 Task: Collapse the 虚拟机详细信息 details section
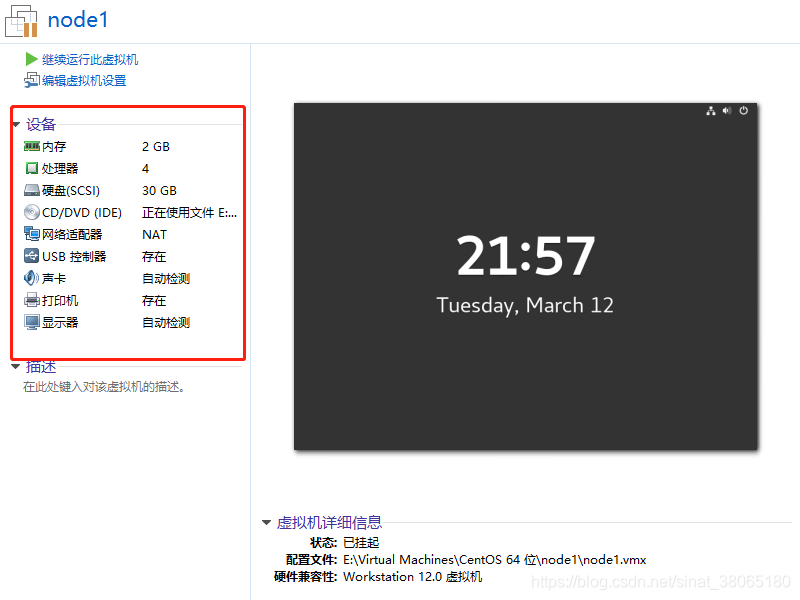coord(266,522)
